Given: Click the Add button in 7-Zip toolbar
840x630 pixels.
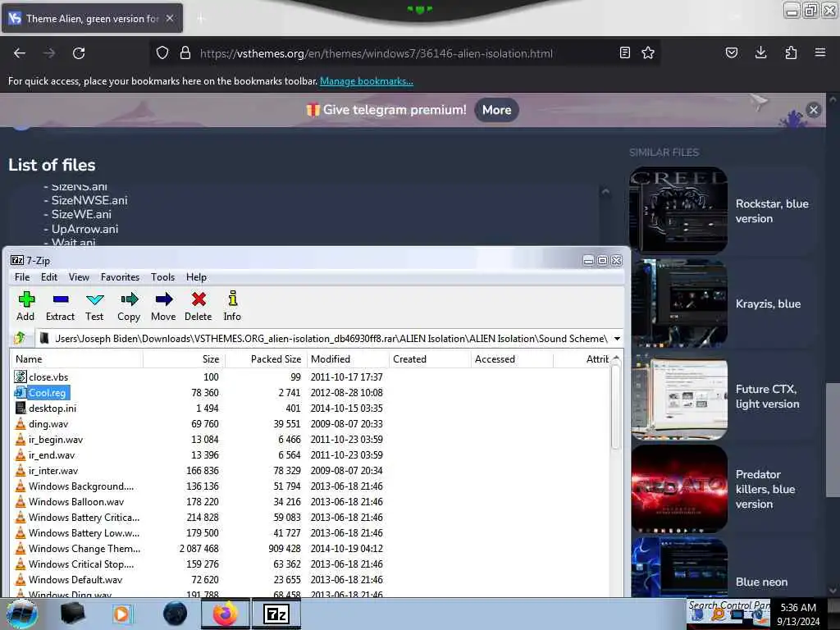Looking at the screenshot, I should pyautogui.click(x=25, y=307).
